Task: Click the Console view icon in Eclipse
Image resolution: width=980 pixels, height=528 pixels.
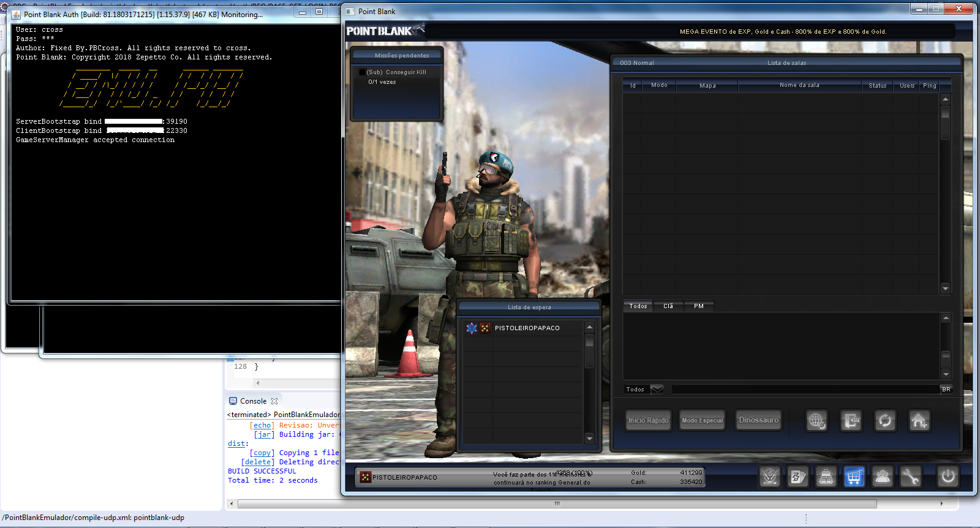Action: [233, 401]
